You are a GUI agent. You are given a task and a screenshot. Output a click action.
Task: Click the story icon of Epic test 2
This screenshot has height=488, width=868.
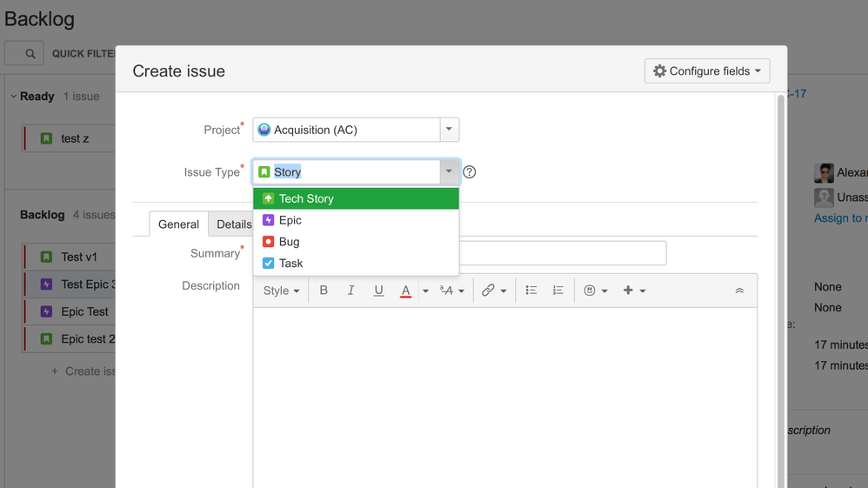click(46, 339)
